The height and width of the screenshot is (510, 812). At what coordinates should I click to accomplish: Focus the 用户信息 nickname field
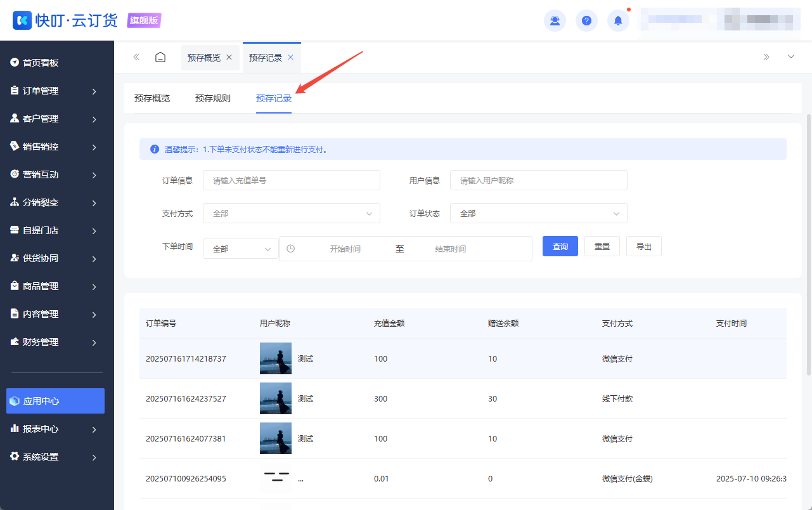[x=539, y=180]
